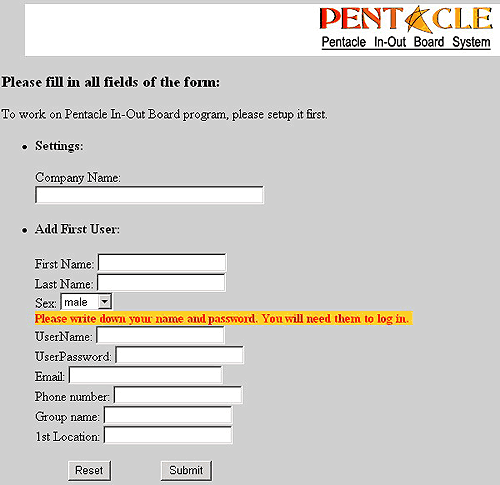Open the Sex dropdown arrow
Screen dimensions: 500x485
coord(104,302)
